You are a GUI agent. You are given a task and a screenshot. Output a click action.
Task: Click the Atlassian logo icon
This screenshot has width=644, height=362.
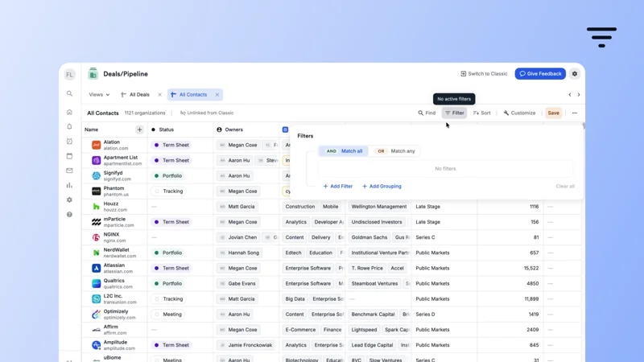(x=96, y=268)
